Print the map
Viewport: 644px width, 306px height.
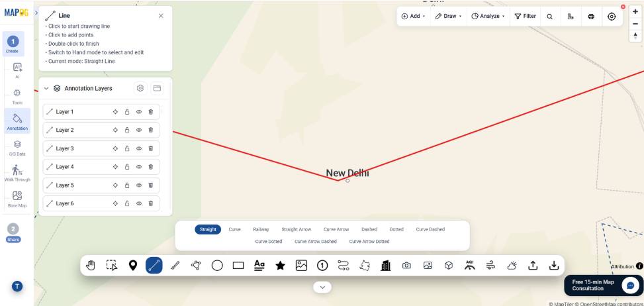(x=591, y=17)
